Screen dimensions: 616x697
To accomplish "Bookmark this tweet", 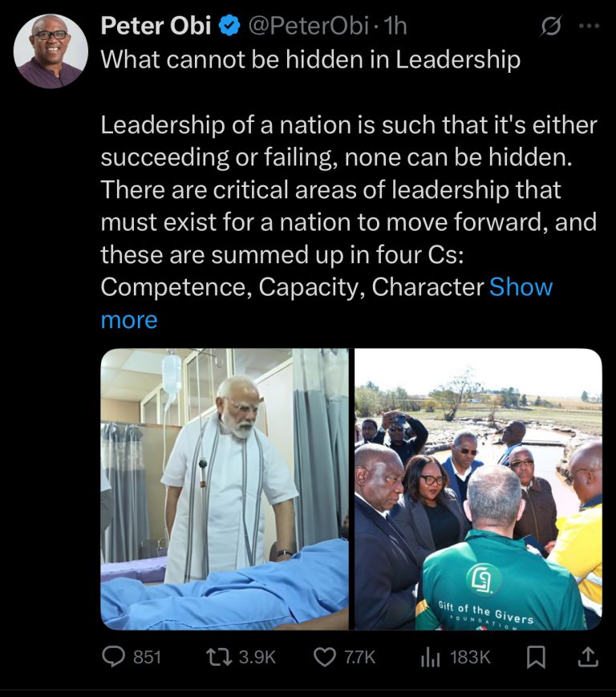I will (536, 657).
